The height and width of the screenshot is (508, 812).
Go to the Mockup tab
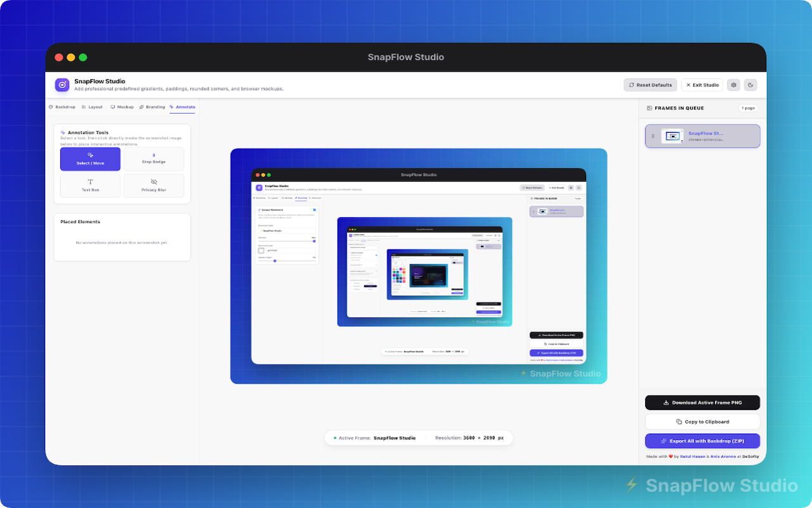coord(122,107)
